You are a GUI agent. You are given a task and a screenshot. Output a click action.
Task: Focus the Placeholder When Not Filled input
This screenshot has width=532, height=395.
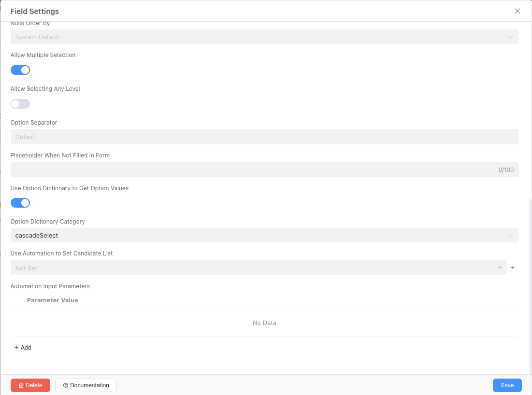251,169
